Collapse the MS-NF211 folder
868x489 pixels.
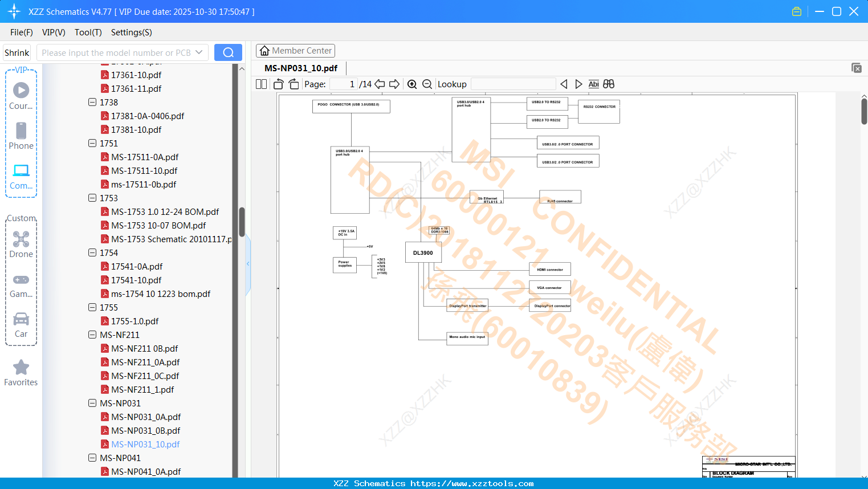[x=92, y=335]
